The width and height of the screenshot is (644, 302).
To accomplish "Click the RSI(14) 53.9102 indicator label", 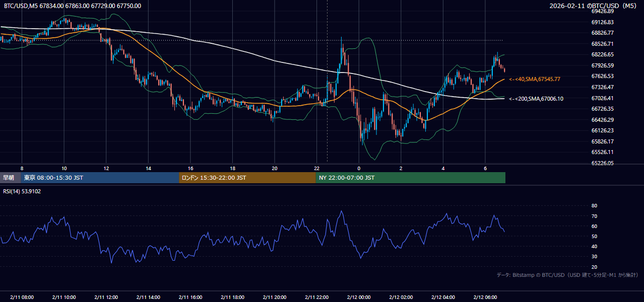I will 23,191.
